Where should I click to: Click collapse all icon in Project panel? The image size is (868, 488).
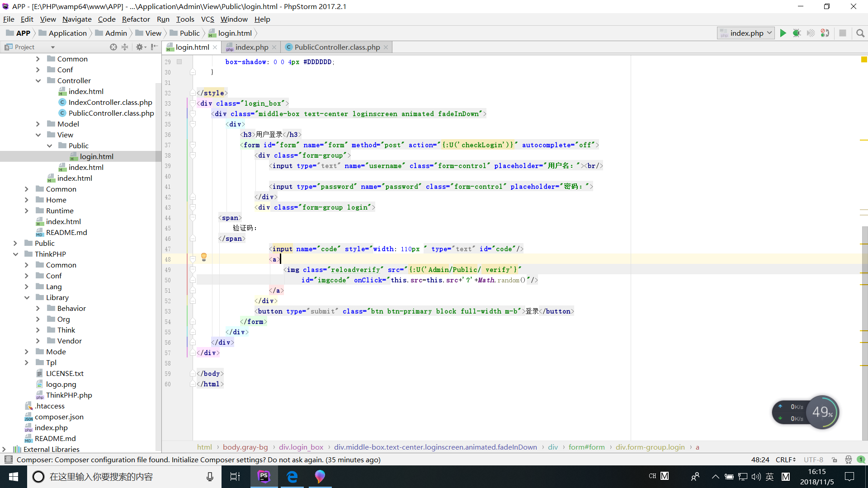(125, 47)
